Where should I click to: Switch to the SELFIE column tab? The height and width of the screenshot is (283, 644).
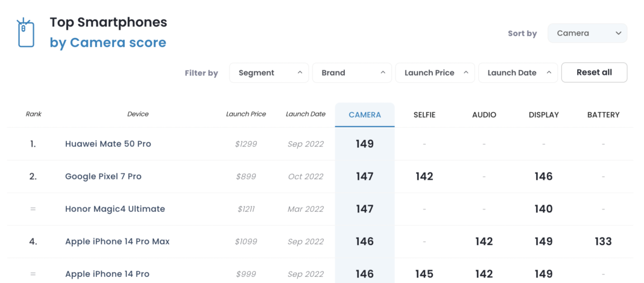[424, 115]
